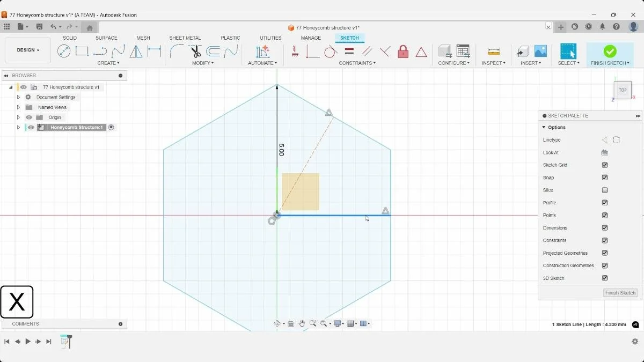
Task: Click the Look At icon in Sketch Palette
Action: click(605, 153)
